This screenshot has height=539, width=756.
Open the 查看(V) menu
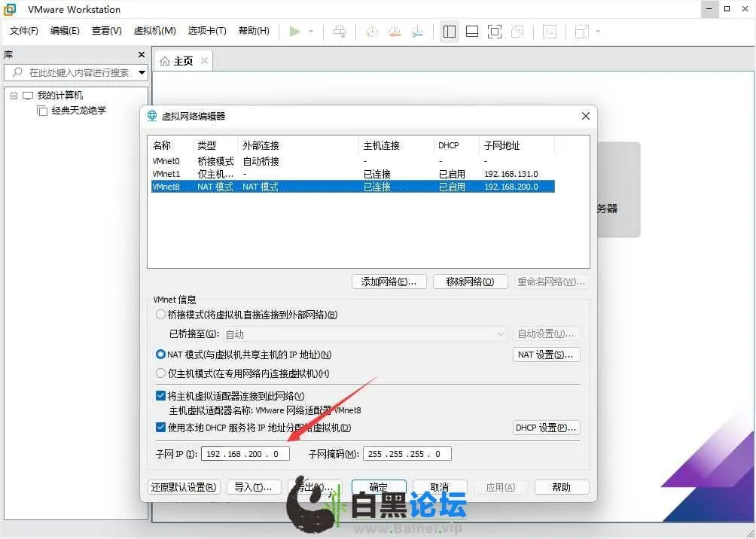click(107, 31)
